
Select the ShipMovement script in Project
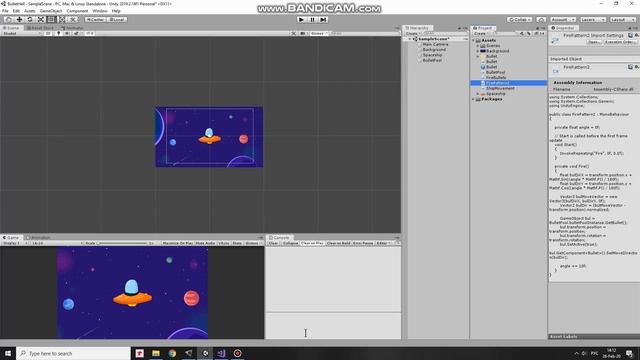coord(500,88)
